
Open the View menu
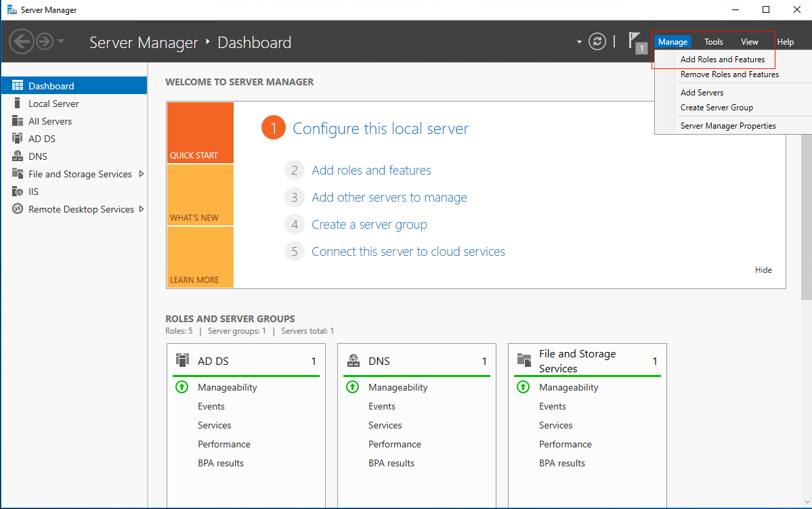749,41
